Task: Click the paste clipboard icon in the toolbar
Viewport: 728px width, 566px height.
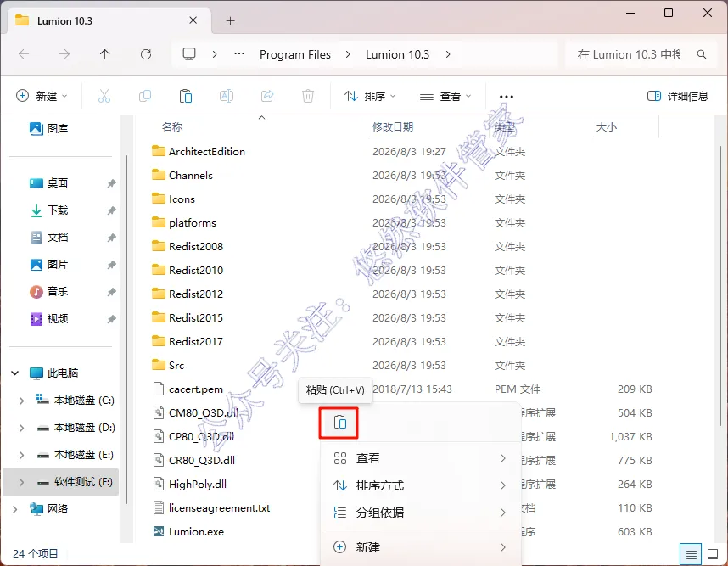Action: point(186,96)
